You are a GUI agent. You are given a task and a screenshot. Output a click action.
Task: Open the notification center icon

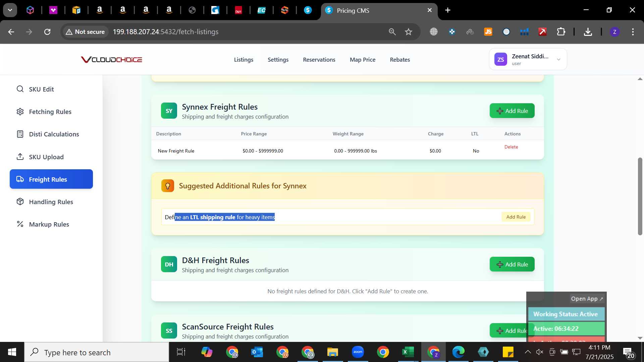coord(629,352)
